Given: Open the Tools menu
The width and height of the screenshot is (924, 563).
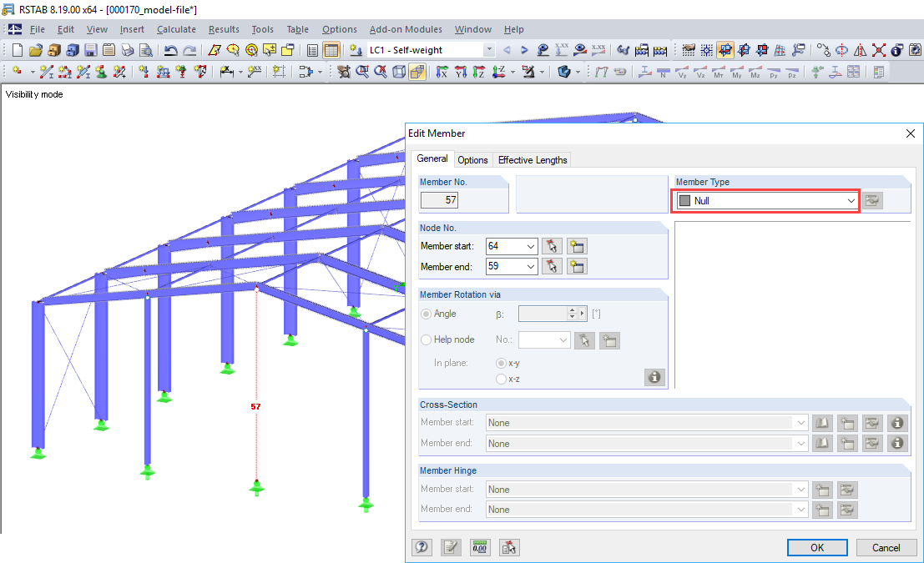Looking at the screenshot, I should [262, 29].
